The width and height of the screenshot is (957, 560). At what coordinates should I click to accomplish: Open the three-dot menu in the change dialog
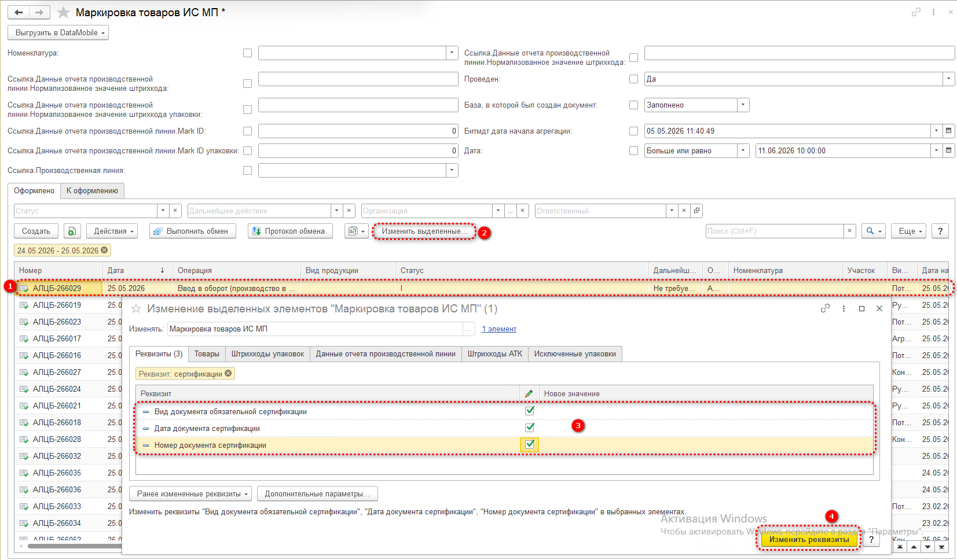click(x=844, y=308)
